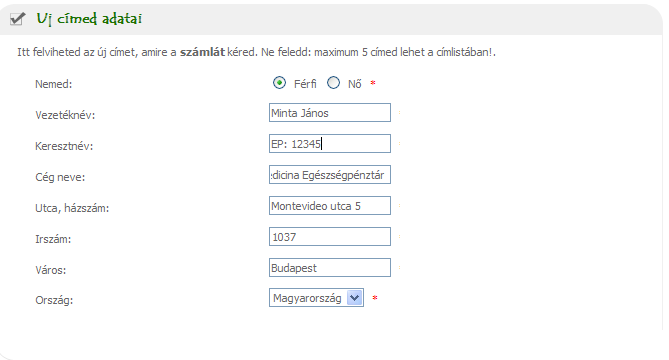The width and height of the screenshot is (669, 360).
Task: Click the Ország: label
Action: (54, 300)
